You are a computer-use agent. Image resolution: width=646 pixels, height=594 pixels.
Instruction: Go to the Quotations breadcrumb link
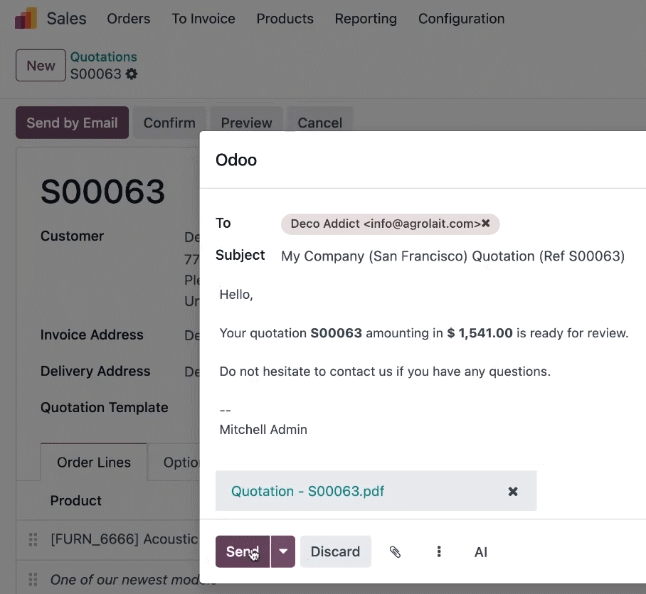pyautogui.click(x=103, y=57)
